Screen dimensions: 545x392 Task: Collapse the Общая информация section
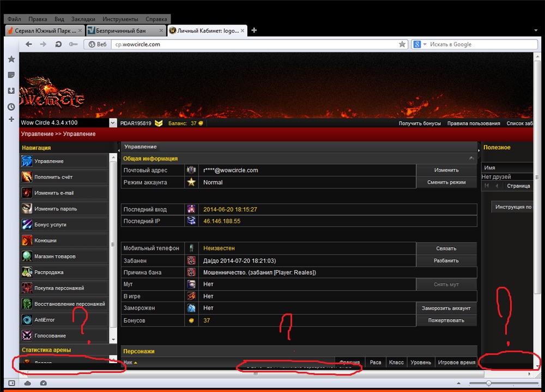point(471,158)
